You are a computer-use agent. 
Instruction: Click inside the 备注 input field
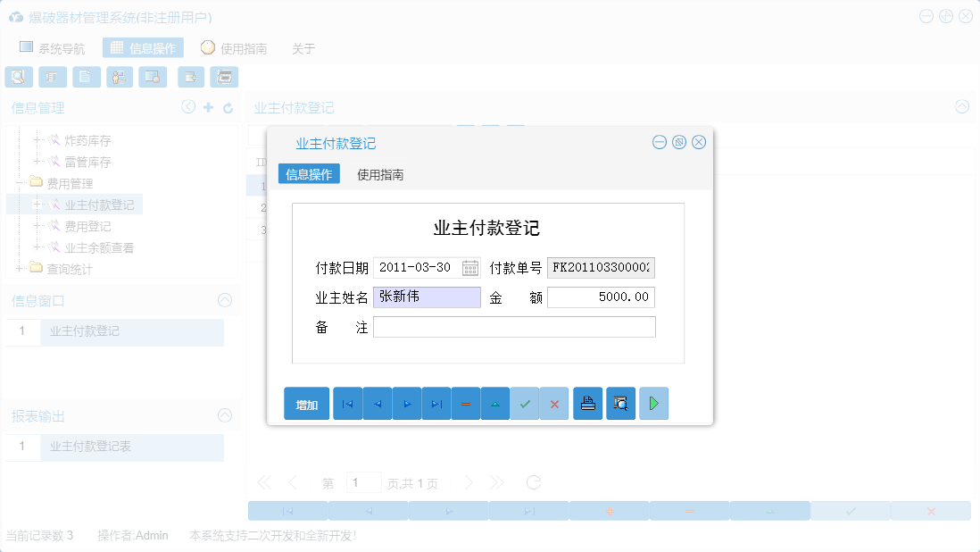(x=513, y=327)
